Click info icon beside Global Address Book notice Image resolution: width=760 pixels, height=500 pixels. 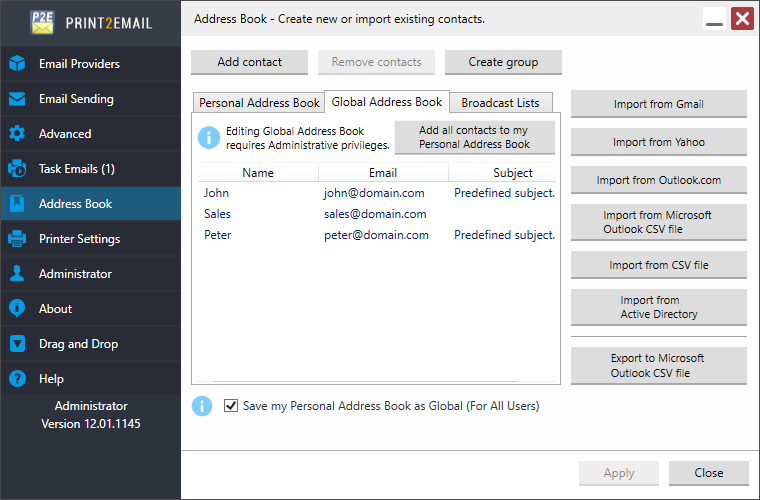click(x=209, y=138)
